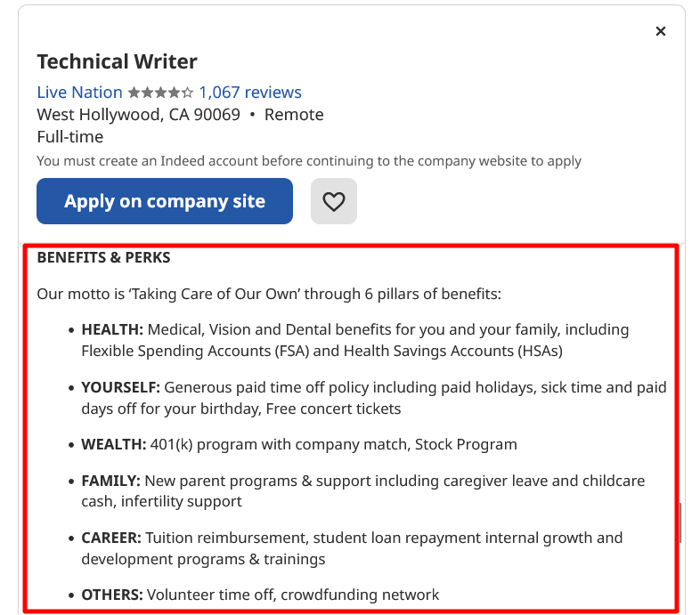The image size is (700, 615).
Task: Click the 'Taking Care of Our Own' motto line
Action: tap(269, 294)
